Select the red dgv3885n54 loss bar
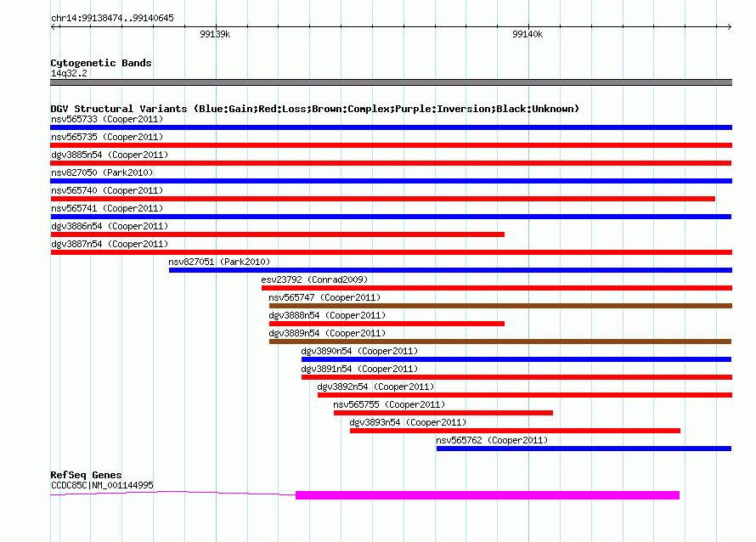 391,163
